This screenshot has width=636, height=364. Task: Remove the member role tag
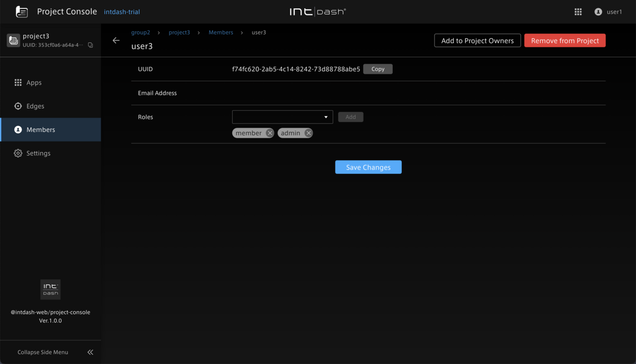pos(269,133)
